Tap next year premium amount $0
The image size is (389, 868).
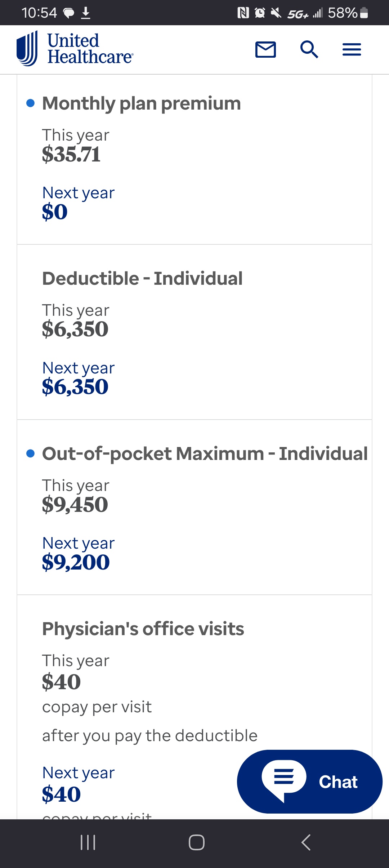[55, 212]
